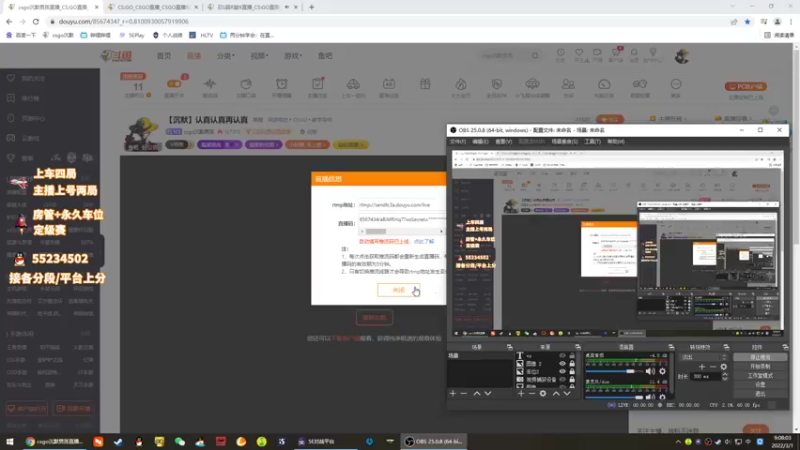This screenshot has width=800, height=450.
Task: Toggle lock on the third source row
Action: click(x=572, y=371)
